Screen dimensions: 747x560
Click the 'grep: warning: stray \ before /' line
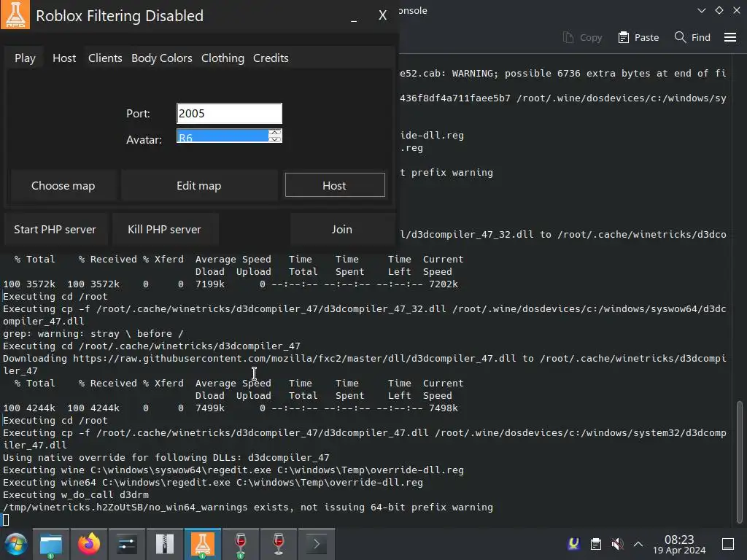pyautogui.click(x=93, y=334)
